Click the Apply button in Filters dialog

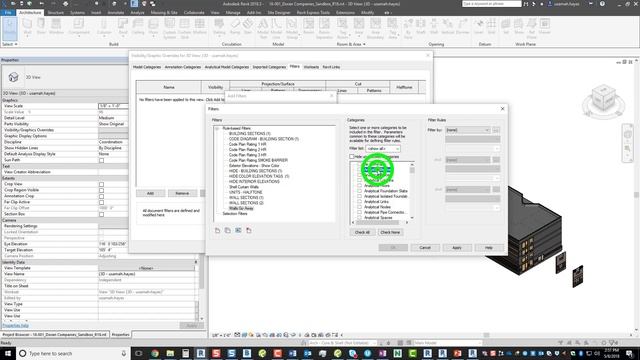[457, 248]
